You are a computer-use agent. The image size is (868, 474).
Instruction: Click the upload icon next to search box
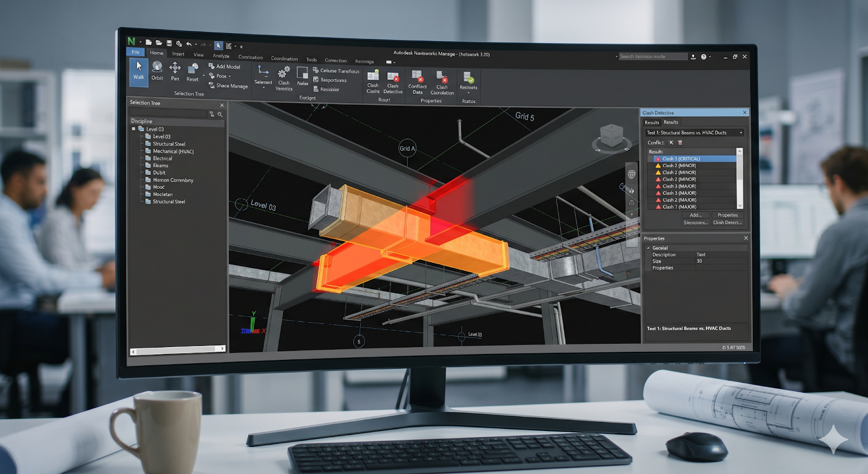click(693, 56)
